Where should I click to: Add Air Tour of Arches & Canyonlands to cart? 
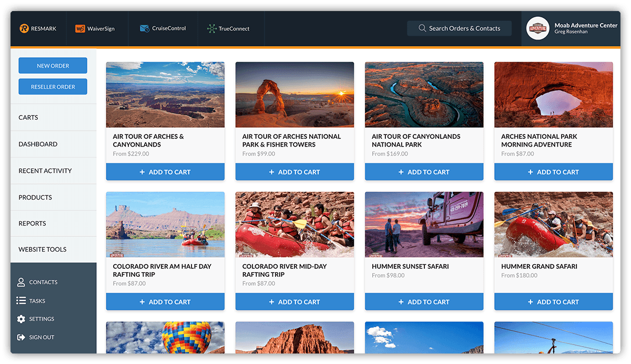(x=165, y=172)
